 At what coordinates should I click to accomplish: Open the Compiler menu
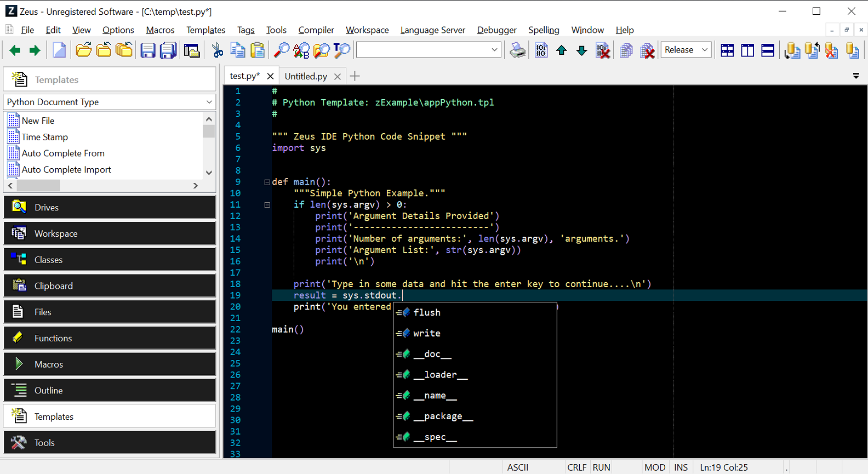tap(316, 30)
